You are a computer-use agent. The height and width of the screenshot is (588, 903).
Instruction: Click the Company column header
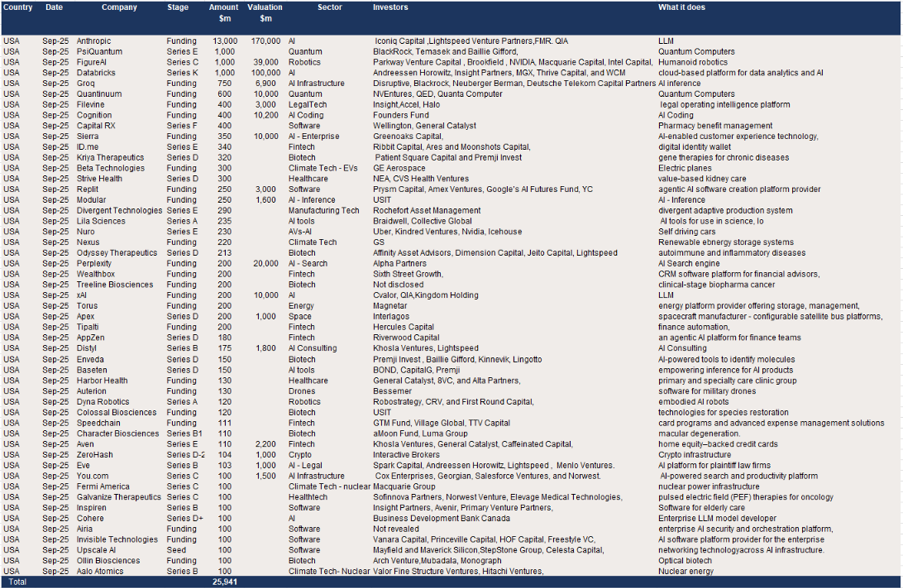(119, 7)
